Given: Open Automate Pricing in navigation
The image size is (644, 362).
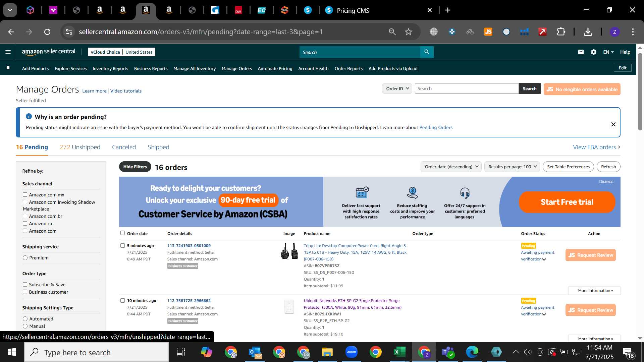Looking at the screenshot, I should click(x=275, y=68).
